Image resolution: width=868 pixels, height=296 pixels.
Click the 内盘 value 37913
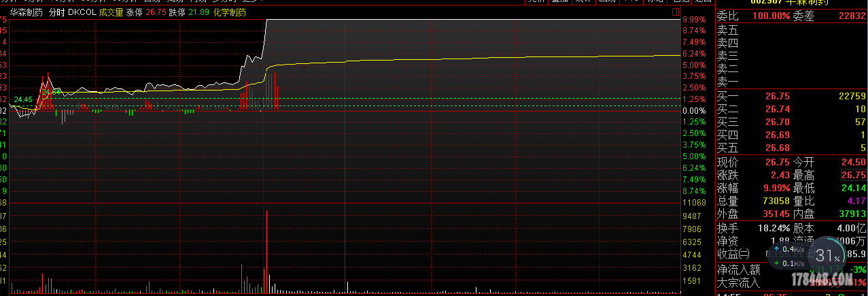pyautogui.click(x=852, y=214)
